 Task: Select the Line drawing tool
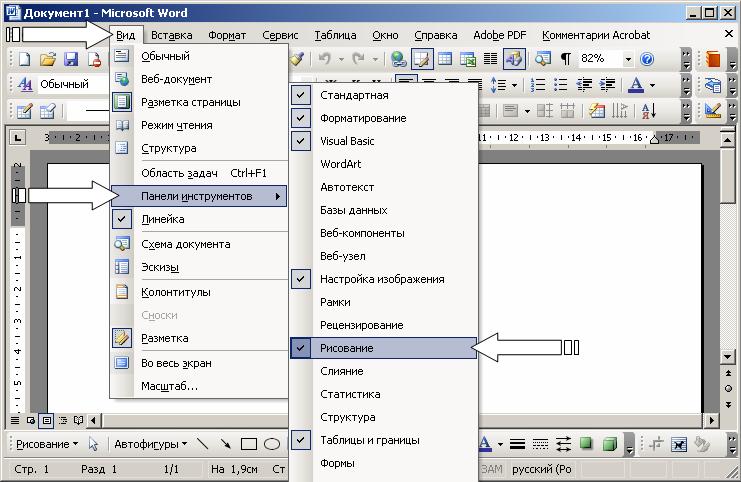click(x=202, y=444)
